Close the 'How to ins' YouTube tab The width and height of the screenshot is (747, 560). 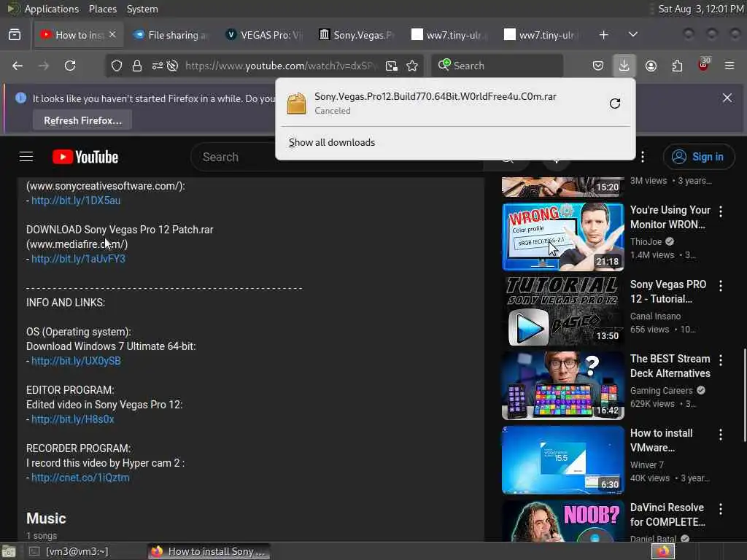coord(112,34)
